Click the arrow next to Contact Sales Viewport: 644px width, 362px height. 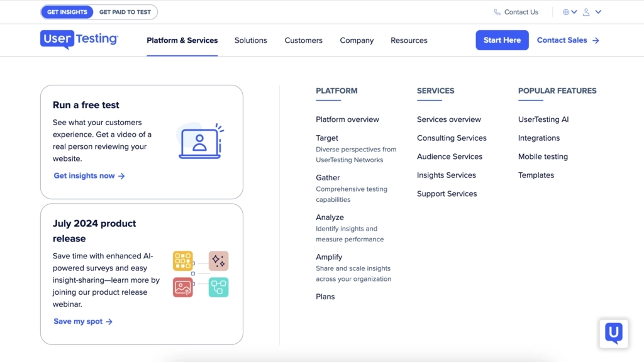pos(596,40)
